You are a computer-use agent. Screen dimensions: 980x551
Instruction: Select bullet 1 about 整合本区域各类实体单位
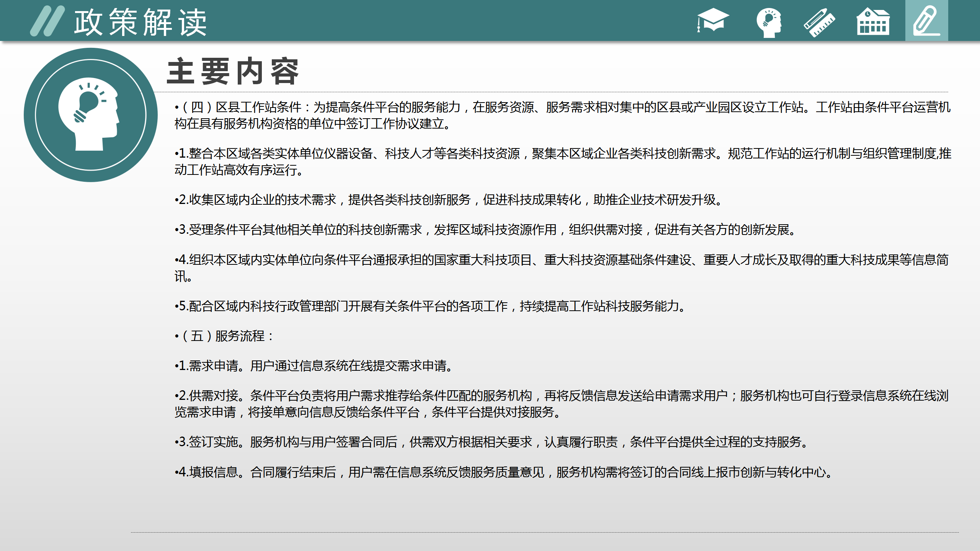562,161
